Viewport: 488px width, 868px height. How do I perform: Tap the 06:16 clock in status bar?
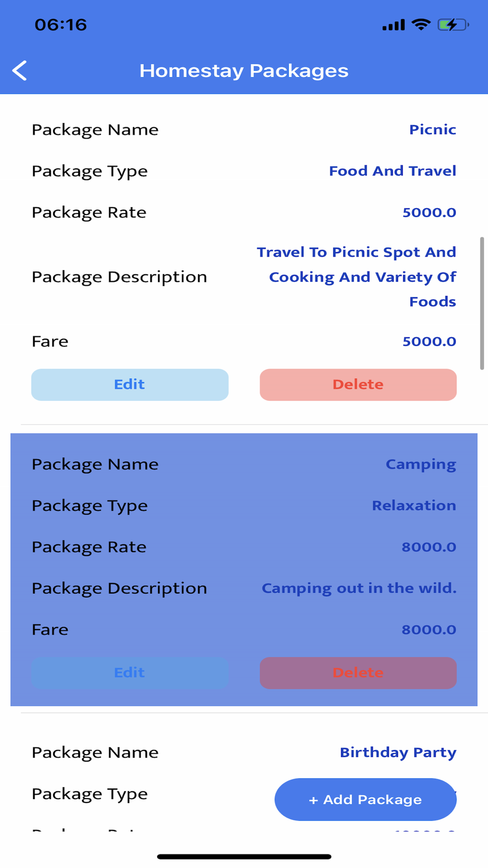[x=61, y=25]
